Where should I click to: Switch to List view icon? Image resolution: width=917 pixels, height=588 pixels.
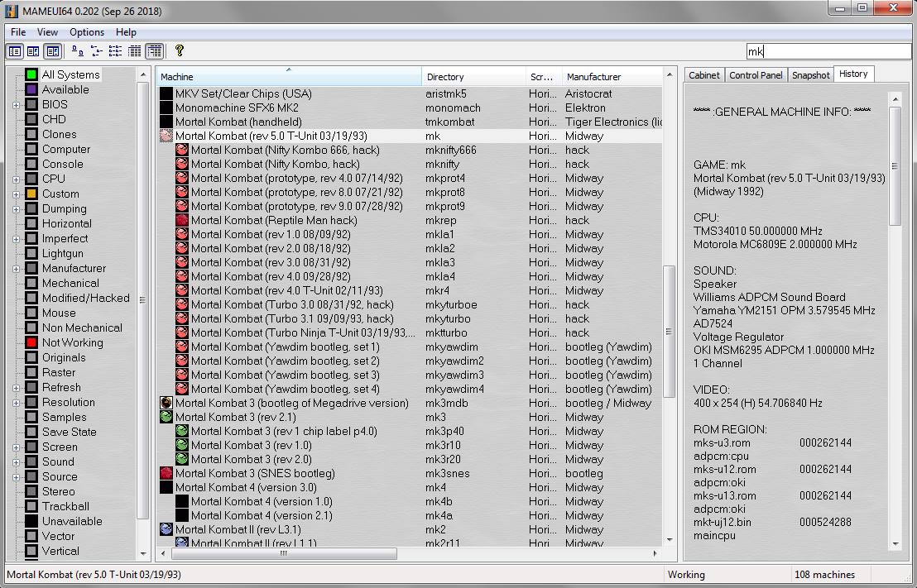click(116, 51)
